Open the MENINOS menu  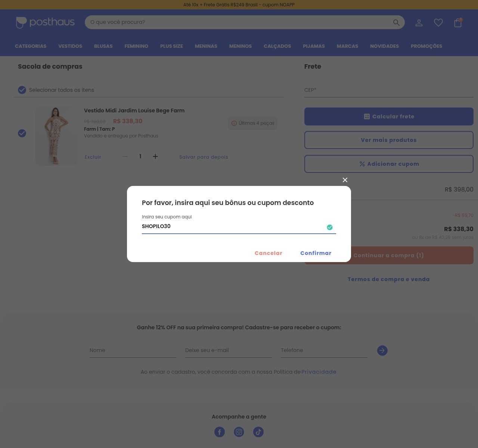(240, 46)
